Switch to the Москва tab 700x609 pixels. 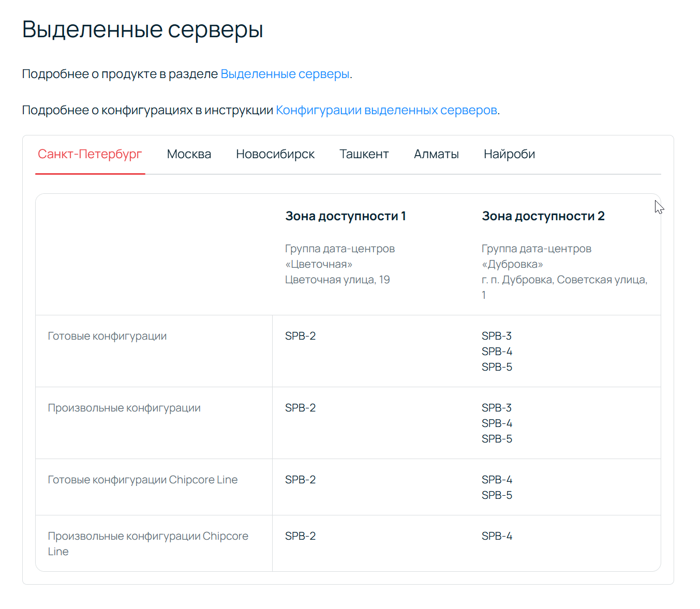[189, 154]
